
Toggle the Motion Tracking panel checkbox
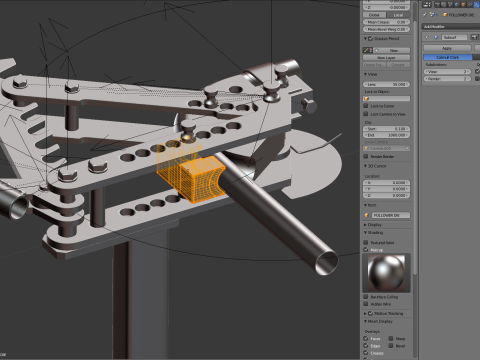click(370, 313)
